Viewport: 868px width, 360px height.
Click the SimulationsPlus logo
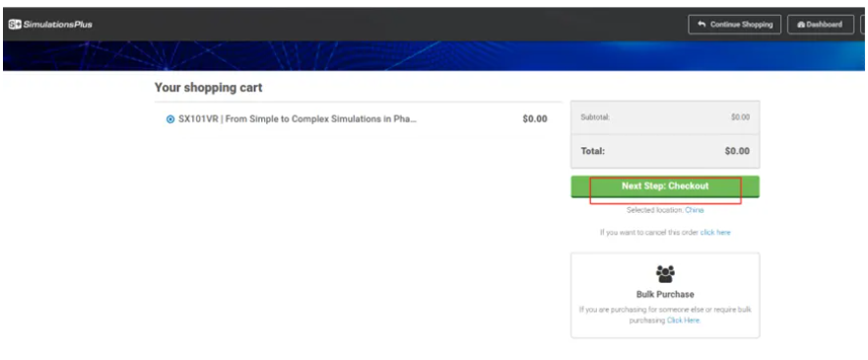50,25
